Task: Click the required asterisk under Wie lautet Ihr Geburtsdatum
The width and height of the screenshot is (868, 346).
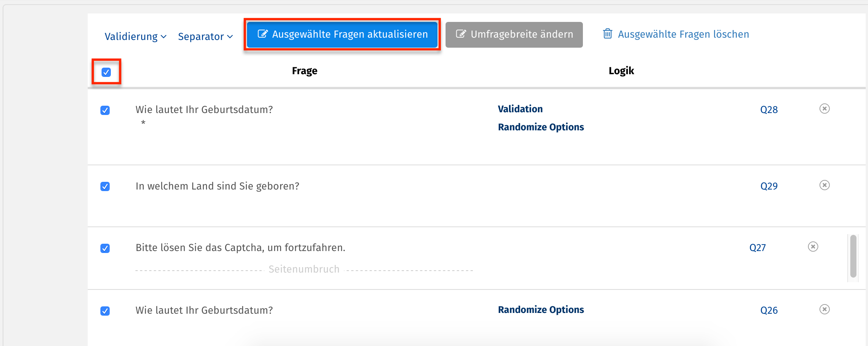Action: coord(143,123)
